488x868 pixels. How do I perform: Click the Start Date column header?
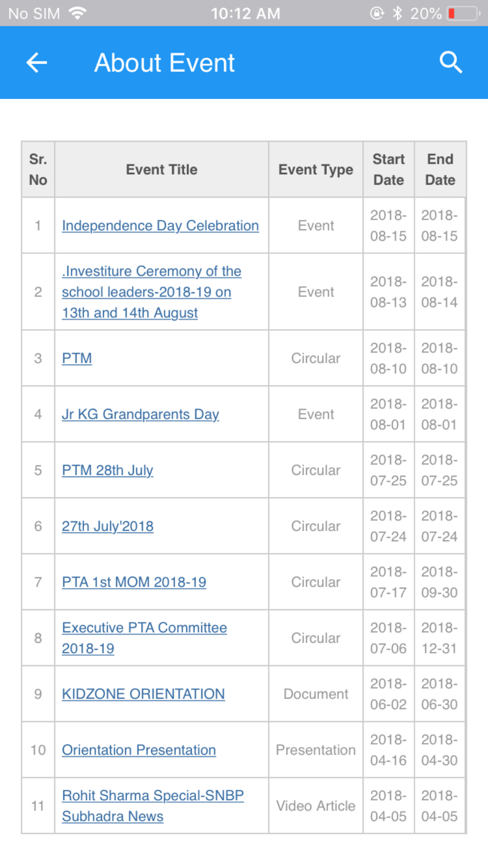click(x=388, y=169)
